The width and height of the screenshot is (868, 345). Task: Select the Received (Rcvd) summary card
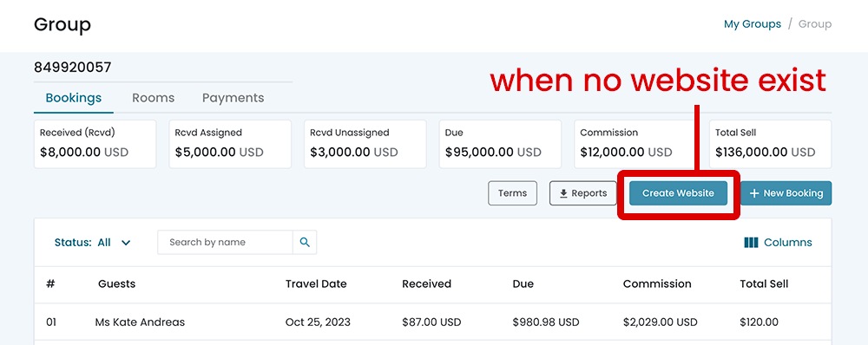(95, 144)
